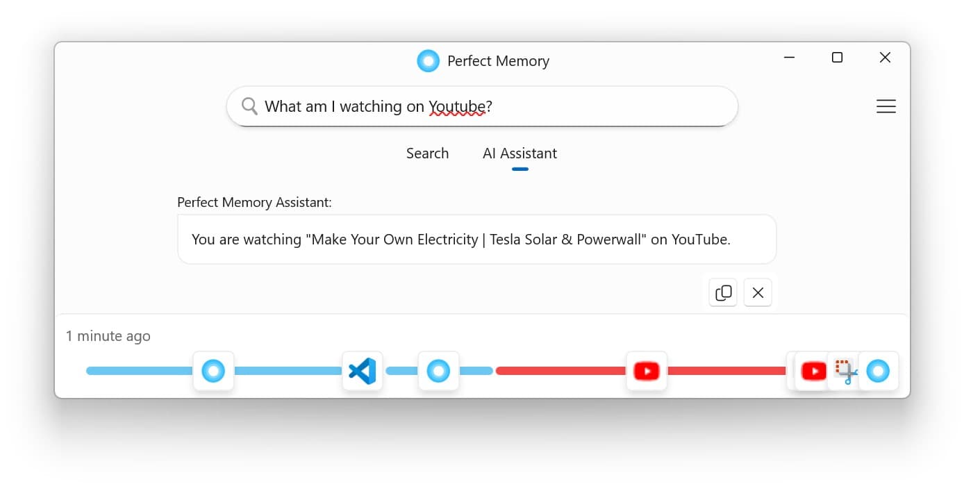Image resolution: width=980 pixels, height=484 pixels.
Task: Click the magnifying glass in the search box
Action: coord(249,106)
